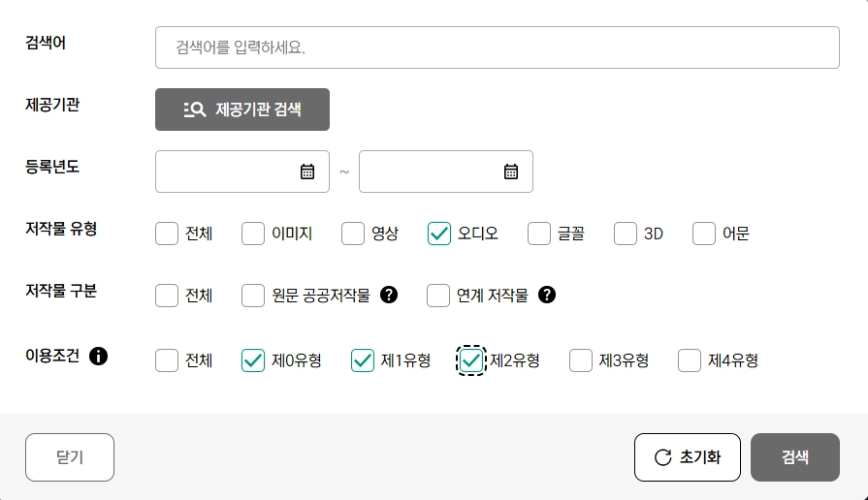Screen dimensions: 868x500
Task: Close the dialog with 닫기 button
Action: pyautogui.click(x=70, y=457)
